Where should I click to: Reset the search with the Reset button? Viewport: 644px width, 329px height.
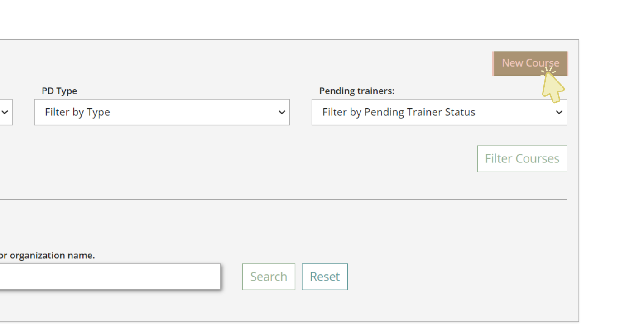coord(325,277)
